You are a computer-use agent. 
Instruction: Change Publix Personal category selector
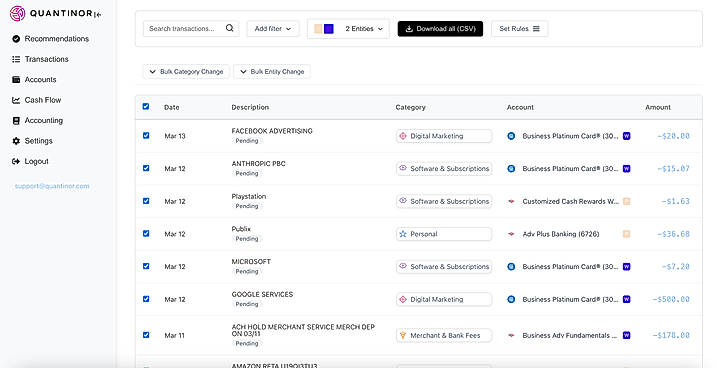click(x=444, y=234)
